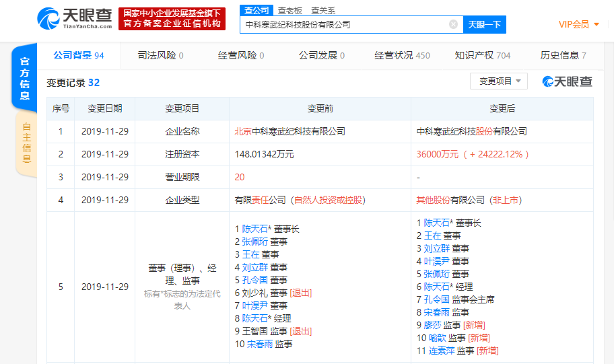Open 廖莎 监事 link
This screenshot has height=364, width=614.
tap(432, 325)
